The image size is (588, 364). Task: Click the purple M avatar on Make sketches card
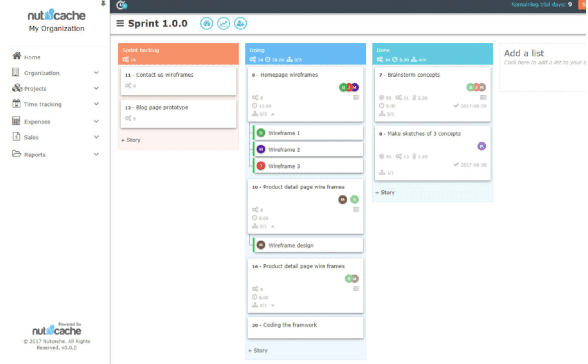(x=481, y=146)
